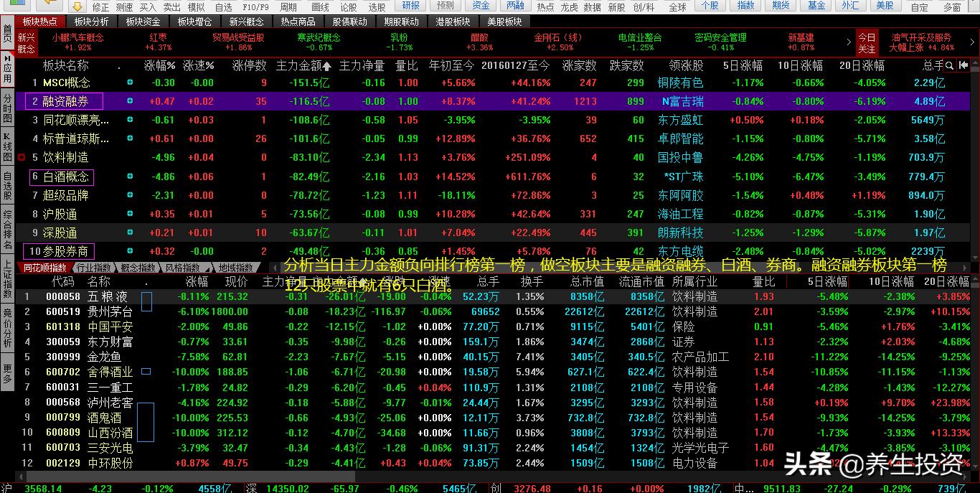Click the search magnifier icon in header
This screenshot has height=493, width=980.
point(949,65)
